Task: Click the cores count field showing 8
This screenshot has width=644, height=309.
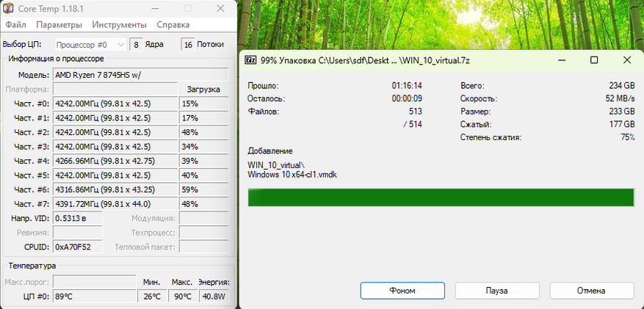Action: [x=137, y=45]
